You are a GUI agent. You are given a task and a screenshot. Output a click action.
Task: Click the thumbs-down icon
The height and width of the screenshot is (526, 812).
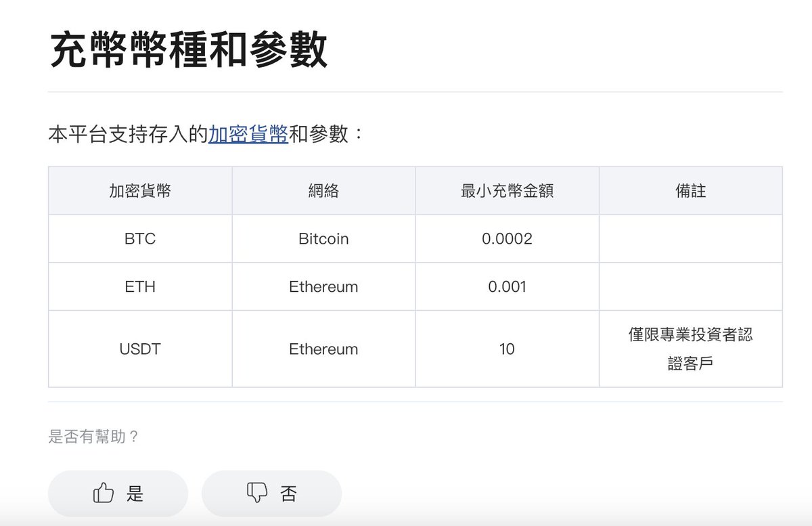257,493
